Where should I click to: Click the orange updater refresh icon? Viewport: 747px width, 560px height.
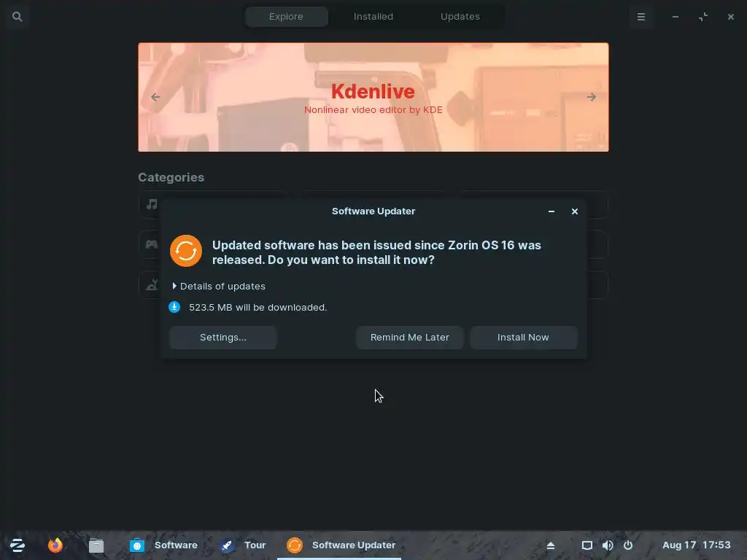point(186,251)
